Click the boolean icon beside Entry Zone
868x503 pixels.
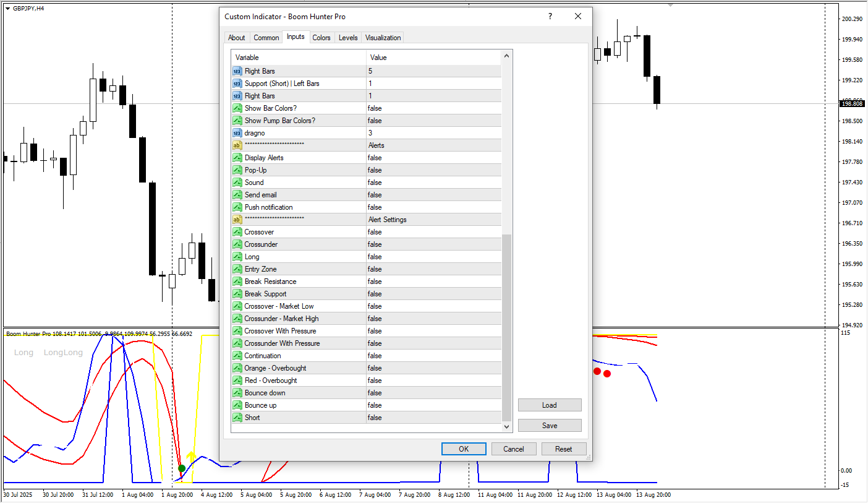[x=237, y=269]
